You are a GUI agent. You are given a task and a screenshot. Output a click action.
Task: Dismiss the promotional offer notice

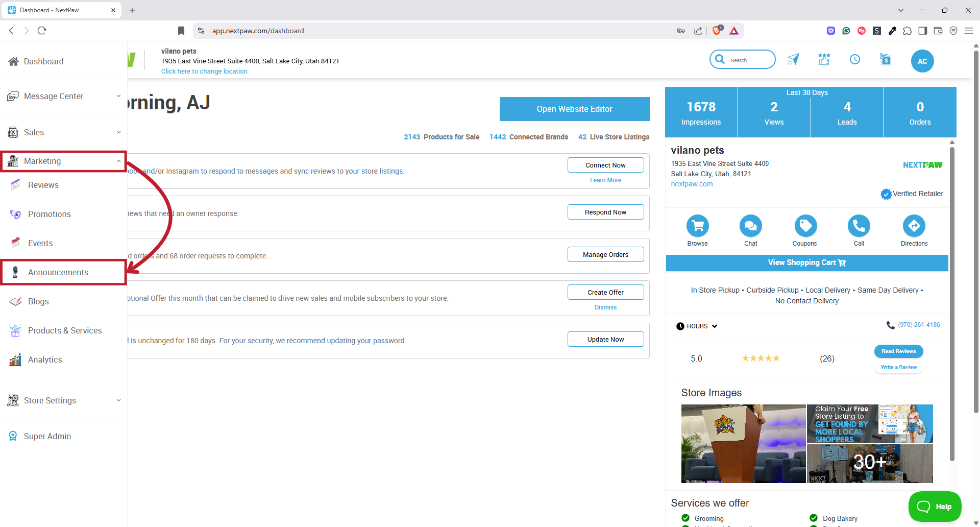605,307
